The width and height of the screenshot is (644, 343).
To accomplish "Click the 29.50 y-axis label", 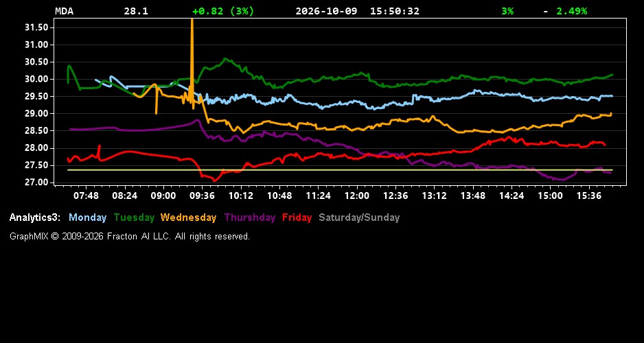I will 37,97.
